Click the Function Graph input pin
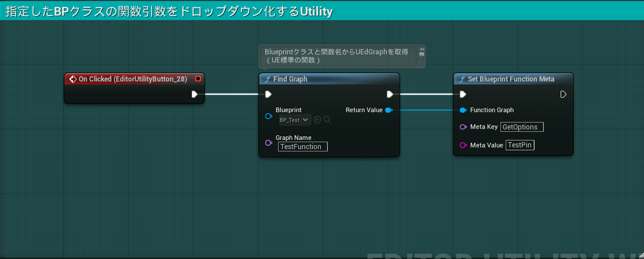 (x=463, y=110)
